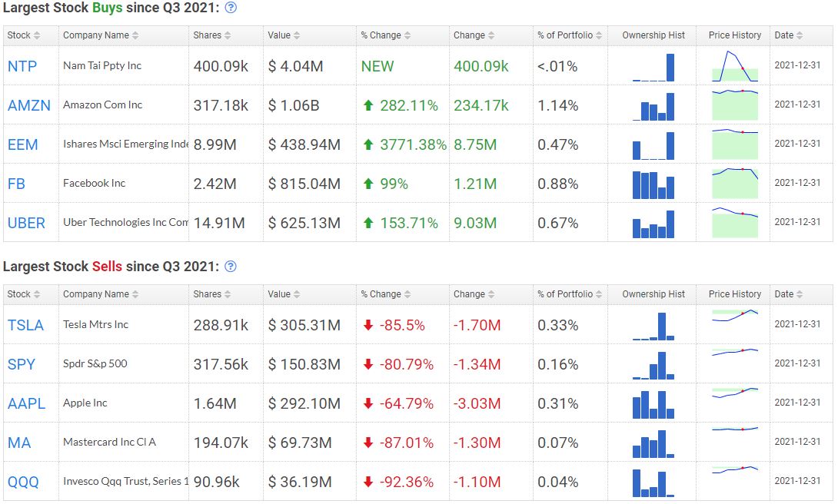Click the 1.14% portfolio cell

[558, 106]
